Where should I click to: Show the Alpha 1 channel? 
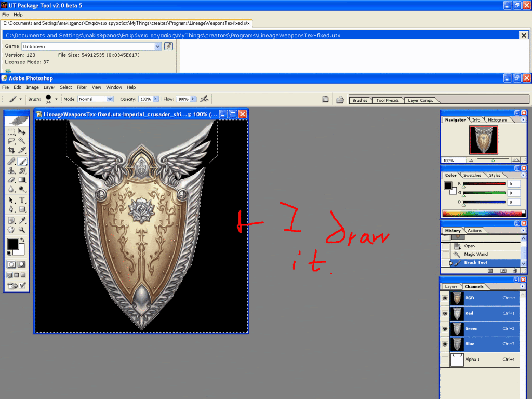[445, 360]
